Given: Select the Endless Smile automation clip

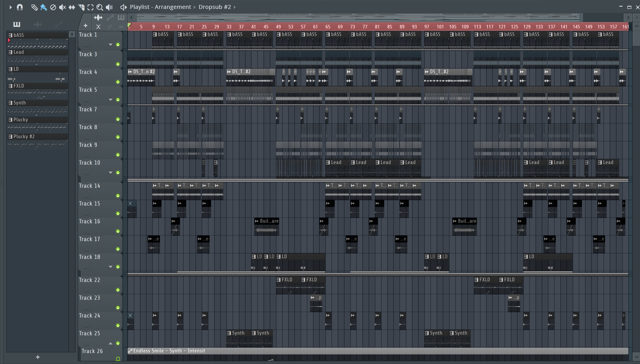Looking at the screenshot, I should tap(378, 351).
